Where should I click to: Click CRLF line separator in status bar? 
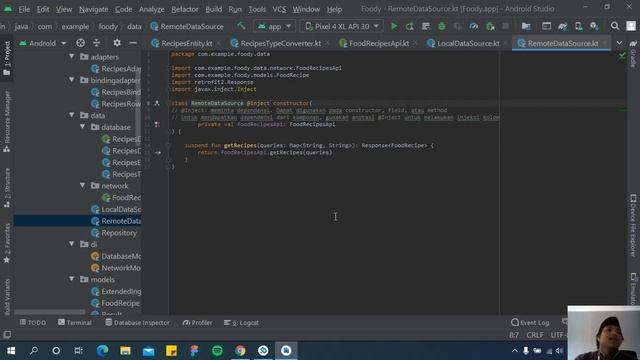point(535,335)
